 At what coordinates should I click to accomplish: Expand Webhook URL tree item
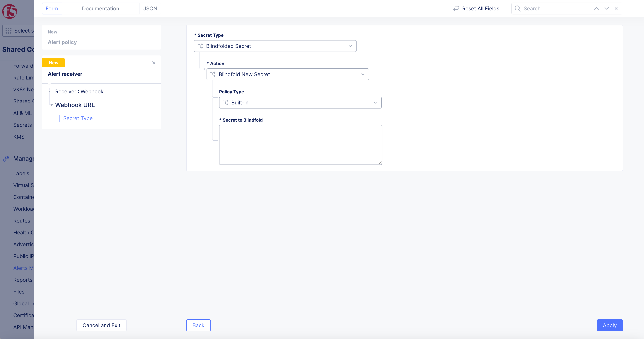tap(52, 105)
